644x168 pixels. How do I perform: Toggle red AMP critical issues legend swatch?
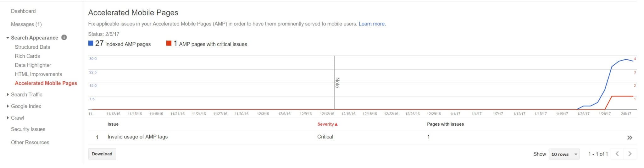tap(169, 43)
